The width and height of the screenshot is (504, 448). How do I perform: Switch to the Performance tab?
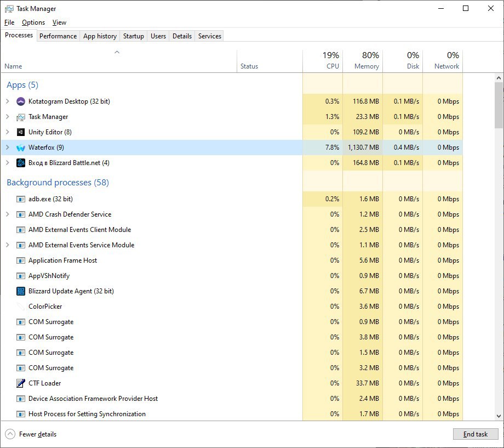click(x=58, y=36)
